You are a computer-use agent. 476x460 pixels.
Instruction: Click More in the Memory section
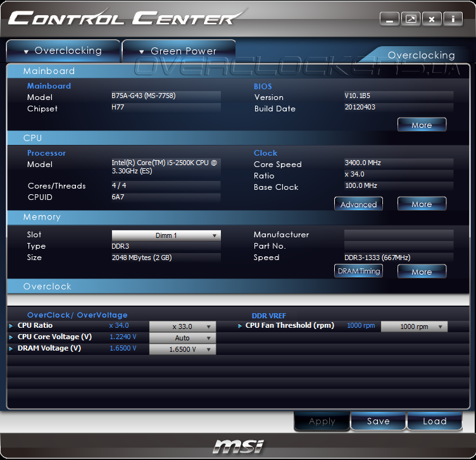tap(422, 271)
